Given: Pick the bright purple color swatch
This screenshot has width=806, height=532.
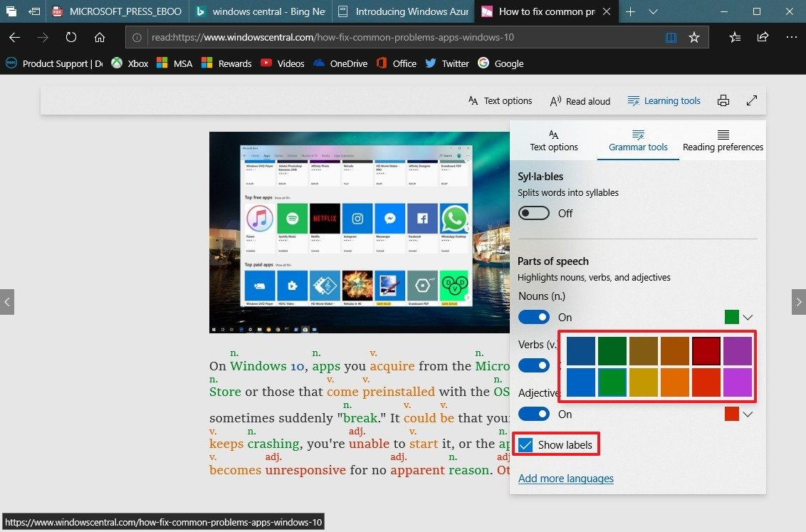Looking at the screenshot, I should 738,382.
